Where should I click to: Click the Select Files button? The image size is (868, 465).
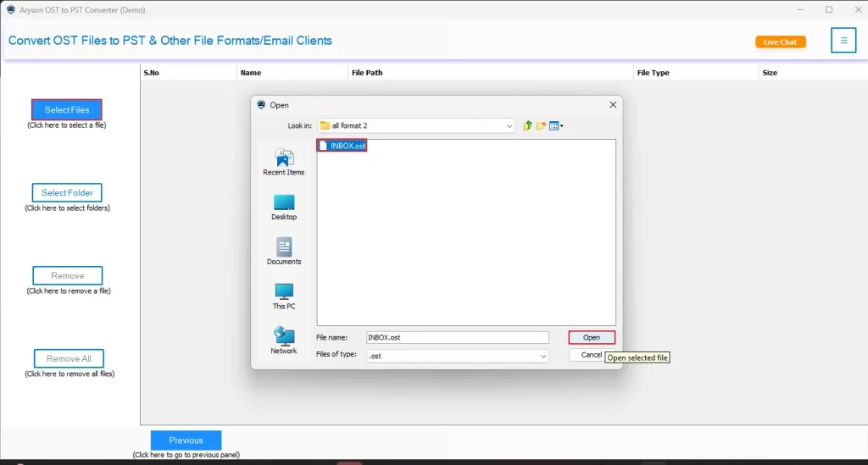66,109
